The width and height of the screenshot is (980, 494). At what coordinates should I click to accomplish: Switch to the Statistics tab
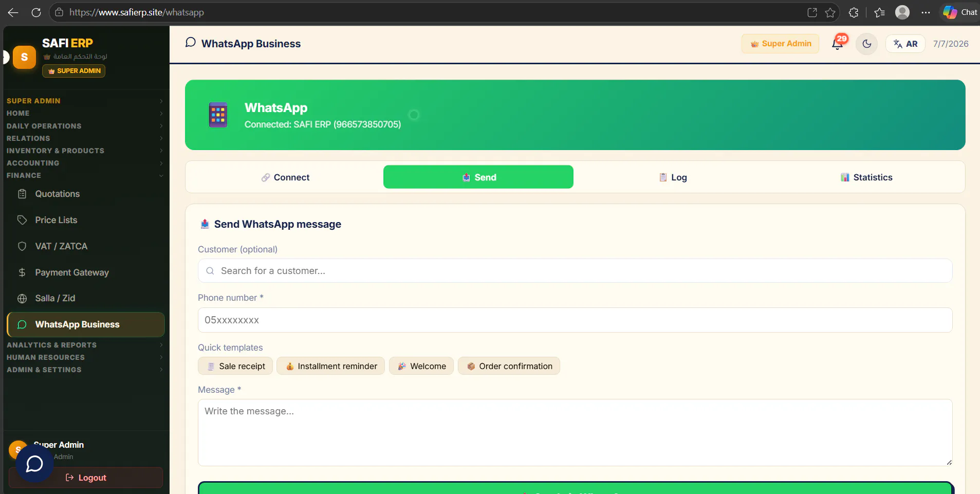coord(866,177)
